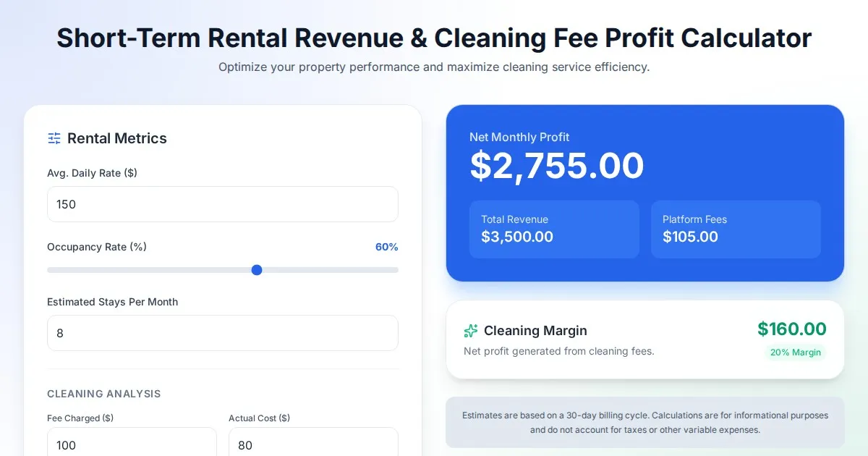Click the Occupancy Rate (%) label
Viewport: 868px width, 456px height.
tap(97, 247)
